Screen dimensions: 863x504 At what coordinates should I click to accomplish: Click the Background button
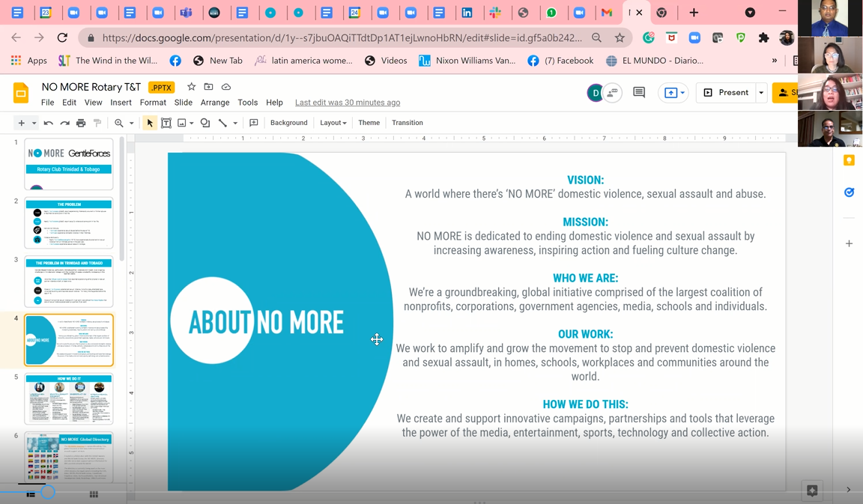pyautogui.click(x=288, y=123)
